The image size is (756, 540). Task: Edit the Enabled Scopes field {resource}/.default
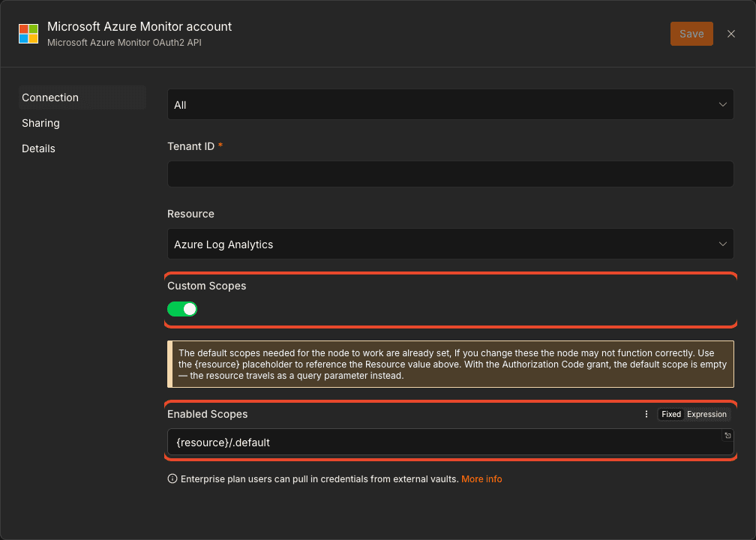click(450, 442)
